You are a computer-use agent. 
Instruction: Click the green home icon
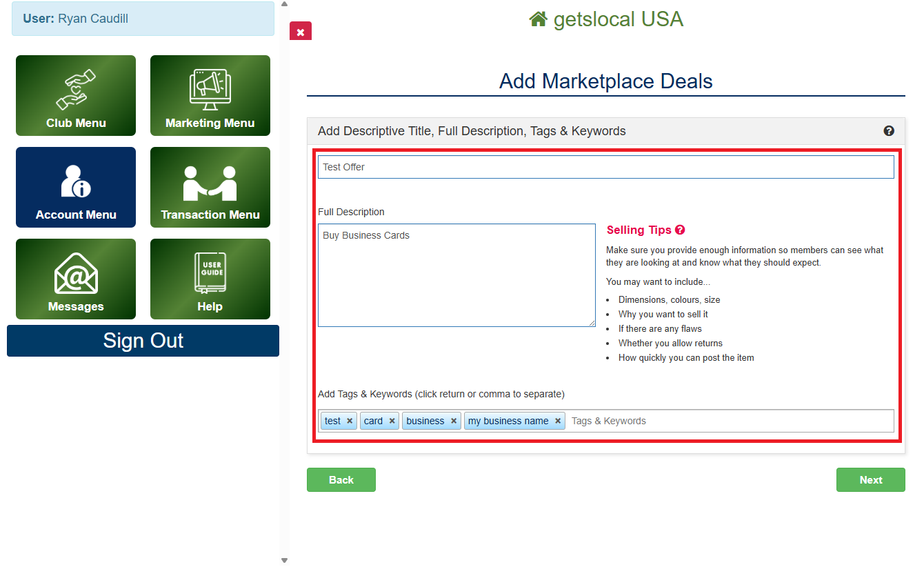[x=538, y=19]
